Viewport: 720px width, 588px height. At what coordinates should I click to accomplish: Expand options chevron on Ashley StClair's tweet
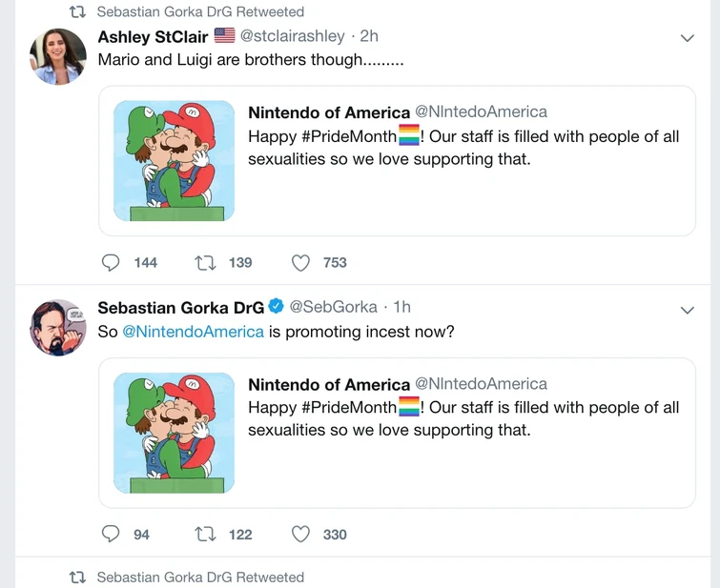tap(686, 38)
